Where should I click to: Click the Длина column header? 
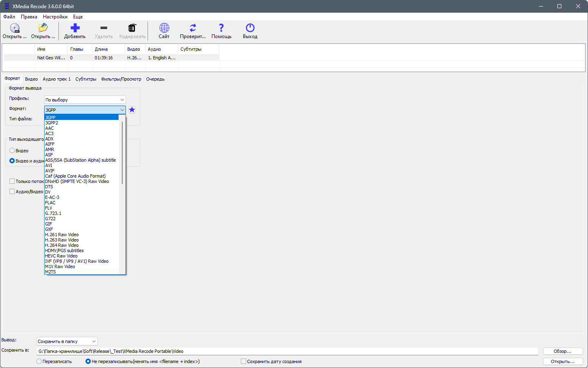(x=109, y=49)
